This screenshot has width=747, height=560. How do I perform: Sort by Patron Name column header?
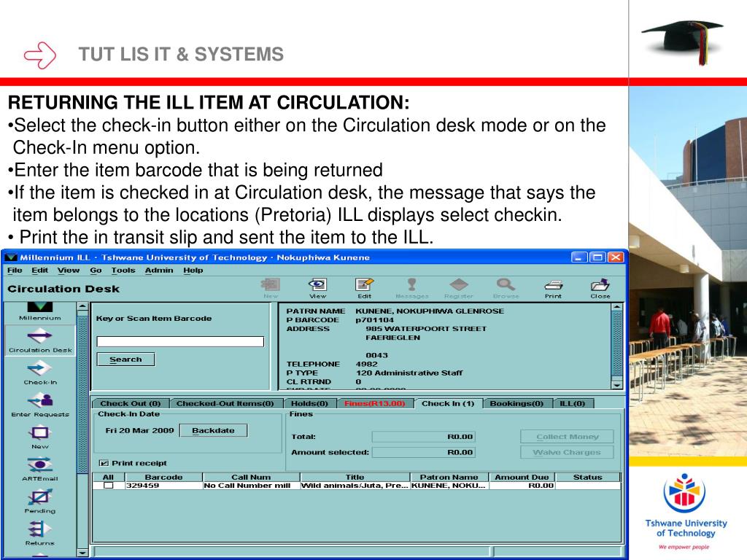449,477
